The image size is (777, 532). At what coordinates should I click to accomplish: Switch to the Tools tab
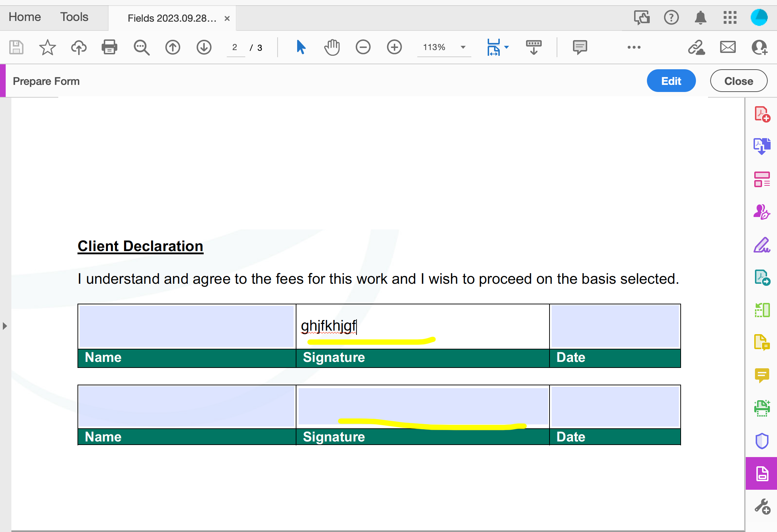pyautogui.click(x=74, y=17)
